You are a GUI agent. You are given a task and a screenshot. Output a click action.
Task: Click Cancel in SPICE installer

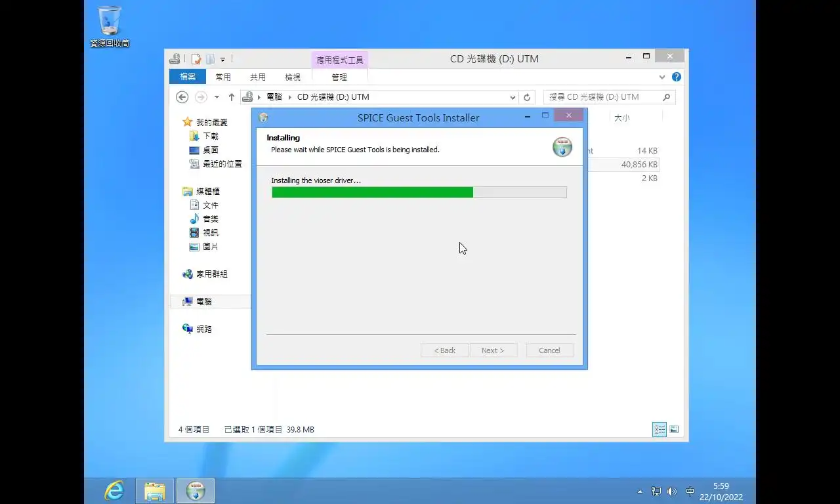click(550, 350)
